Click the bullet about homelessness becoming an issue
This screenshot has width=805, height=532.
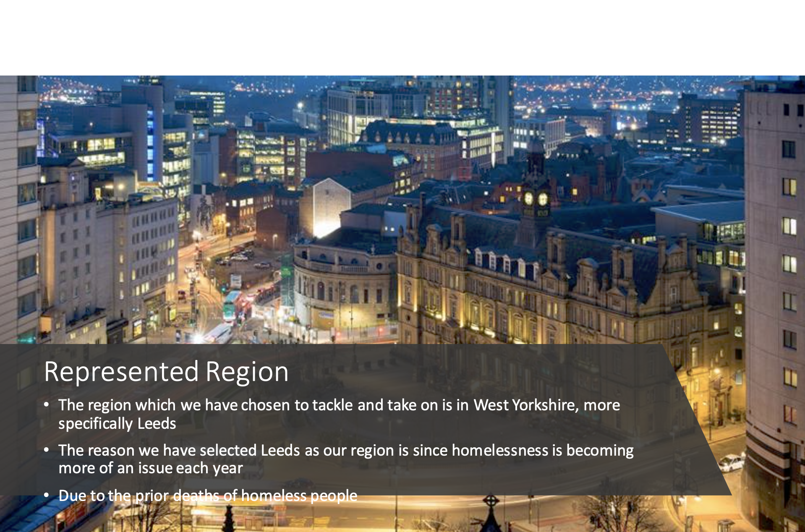[346, 459]
